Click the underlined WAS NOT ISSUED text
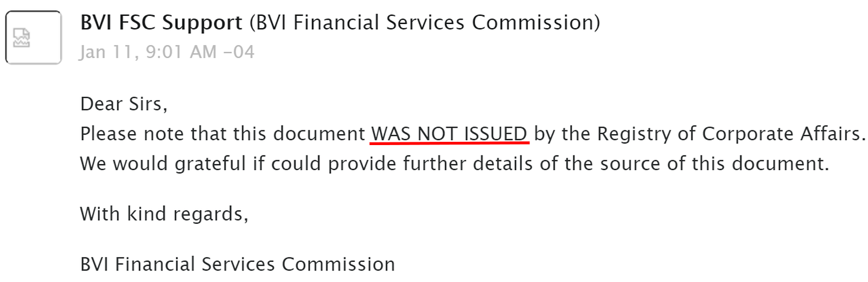This screenshot has height=282, width=868. (x=449, y=134)
